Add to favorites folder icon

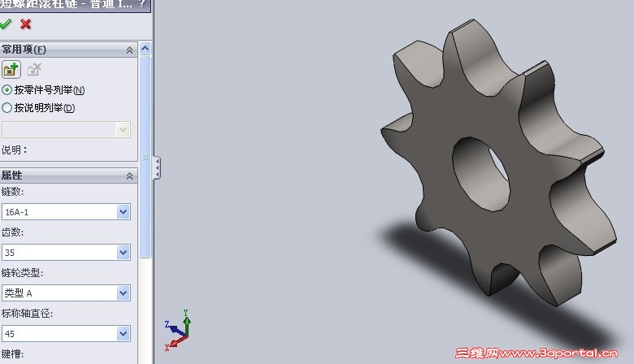click(x=11, y=70)
